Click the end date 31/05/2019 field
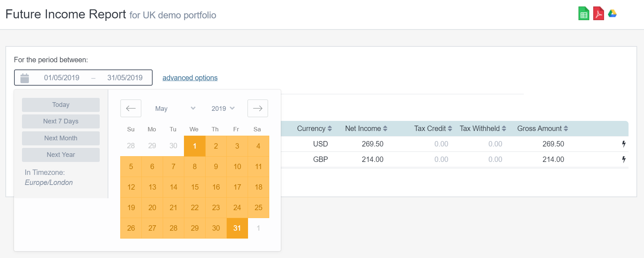 click(125, 78)
